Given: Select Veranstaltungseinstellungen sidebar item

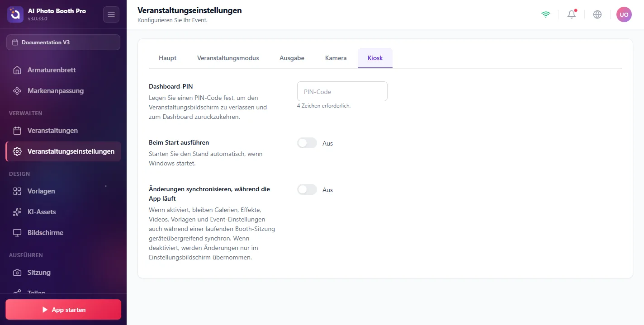Looking at the screenshot, I should pyautogui.click(x=63, y=151).
